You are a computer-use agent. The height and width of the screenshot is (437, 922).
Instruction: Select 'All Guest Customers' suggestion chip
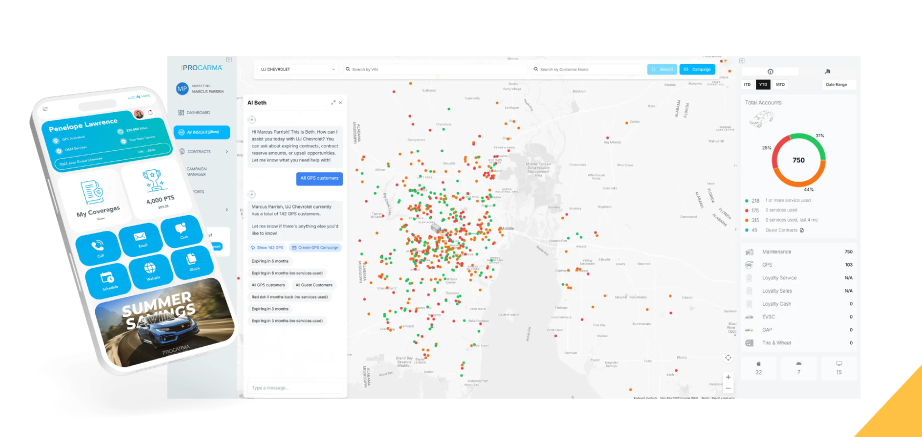[x=313, y=284]
